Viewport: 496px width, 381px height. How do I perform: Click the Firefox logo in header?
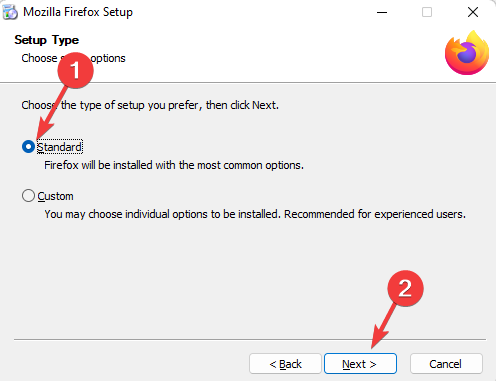coord(467,53)
